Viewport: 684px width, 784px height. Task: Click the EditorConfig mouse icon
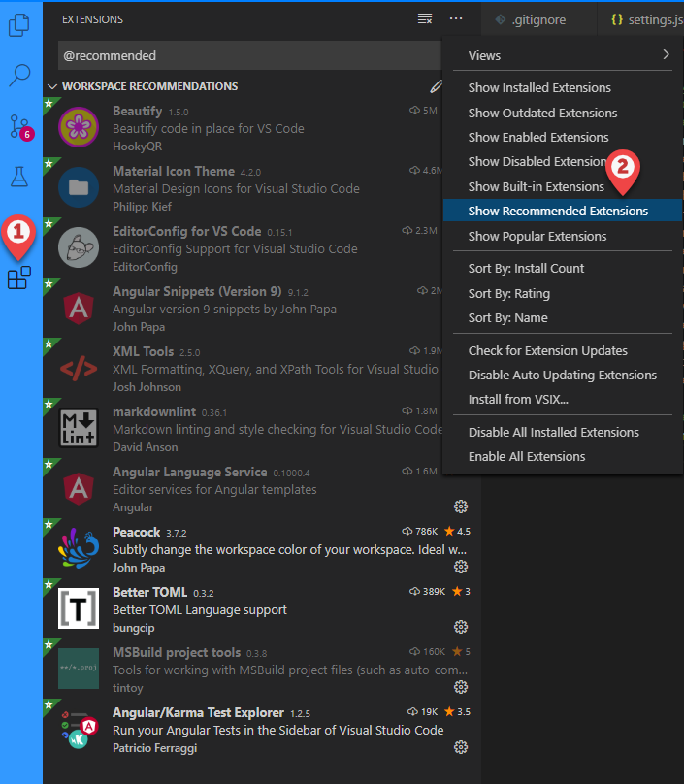pos(79,247)
